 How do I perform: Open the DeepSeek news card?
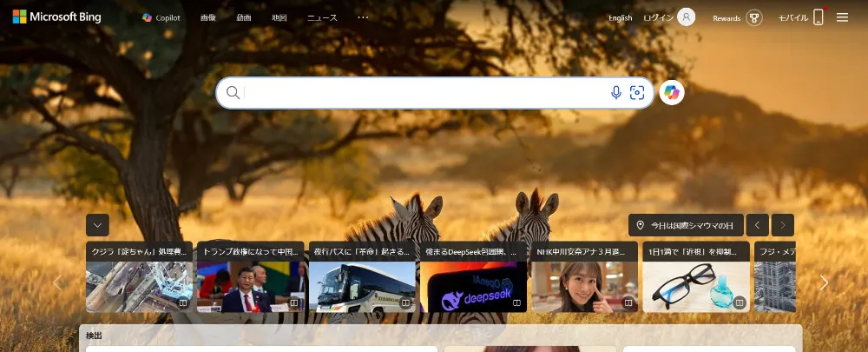coord(474,276)
